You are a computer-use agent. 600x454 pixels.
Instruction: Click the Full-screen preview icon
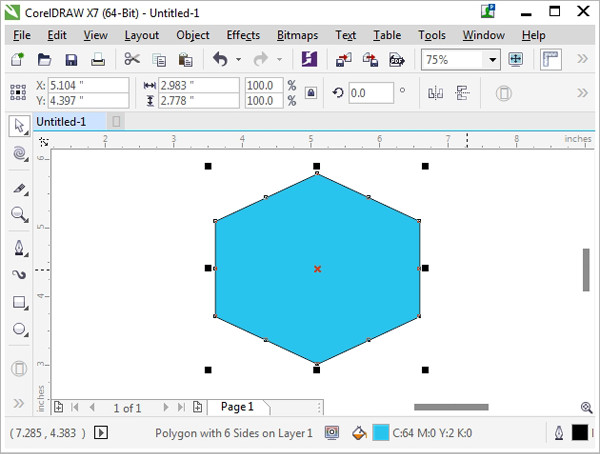pos(515,59)
